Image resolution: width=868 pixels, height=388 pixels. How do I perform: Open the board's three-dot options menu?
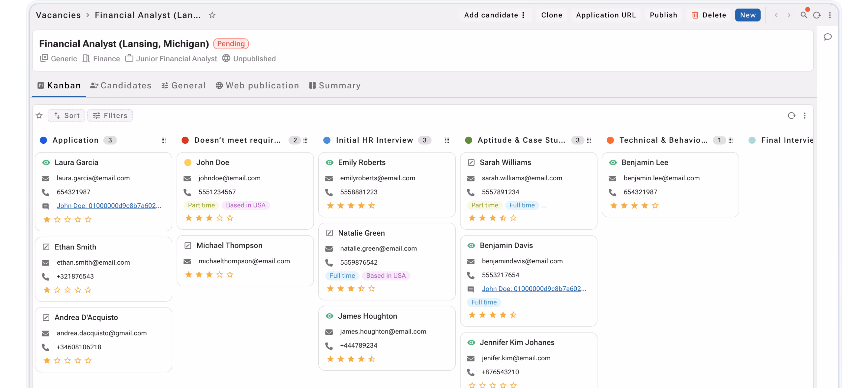point(805,116)
